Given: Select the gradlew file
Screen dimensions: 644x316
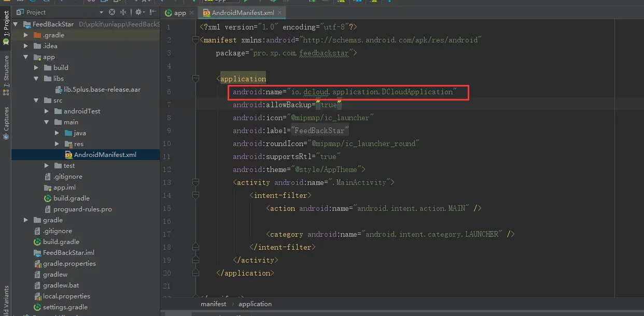Looking at the screenshot, I should tap(55, 275).
